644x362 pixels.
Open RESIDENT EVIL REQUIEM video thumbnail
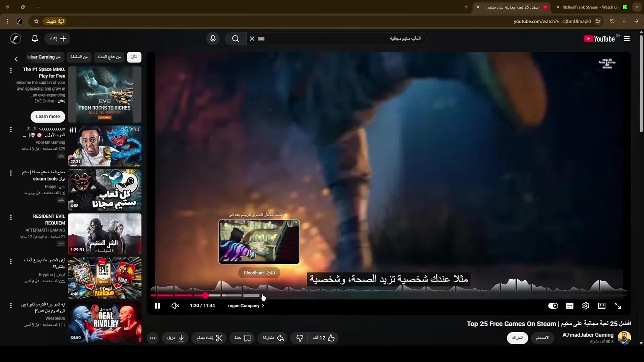tap(105, 234)
